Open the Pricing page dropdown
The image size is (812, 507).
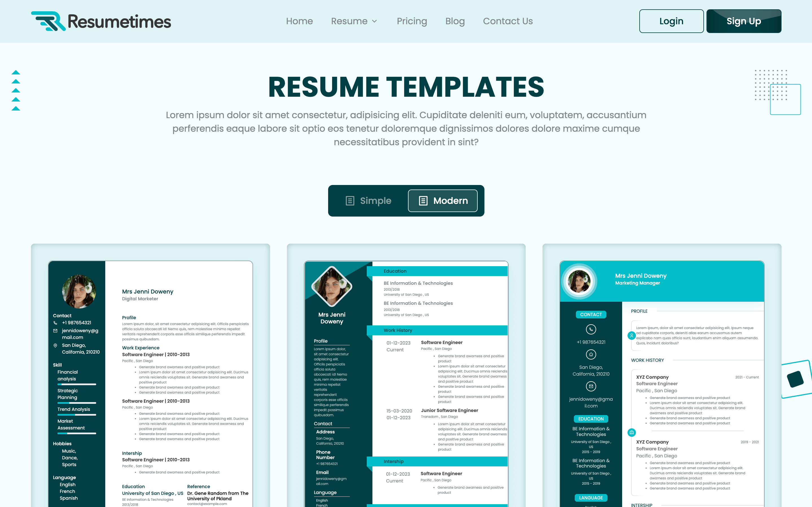pyautogui.click(x=412, y=21)
